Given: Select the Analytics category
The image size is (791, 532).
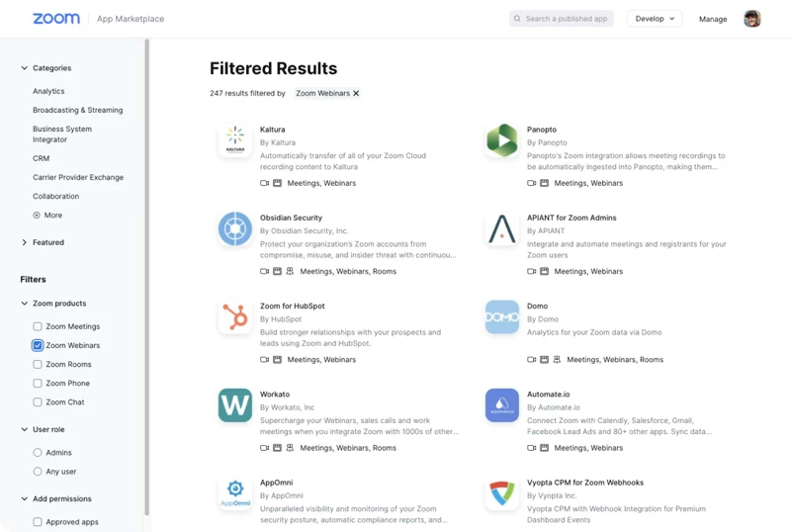Looking at the screenshot, I should 48,91.
